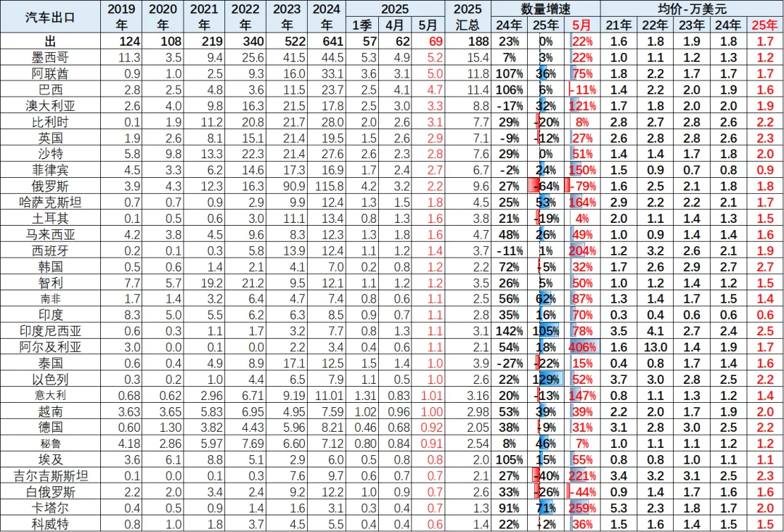Click the 西班牙 row label
This screenshot has height=532, width=784.
pos(49,250)
